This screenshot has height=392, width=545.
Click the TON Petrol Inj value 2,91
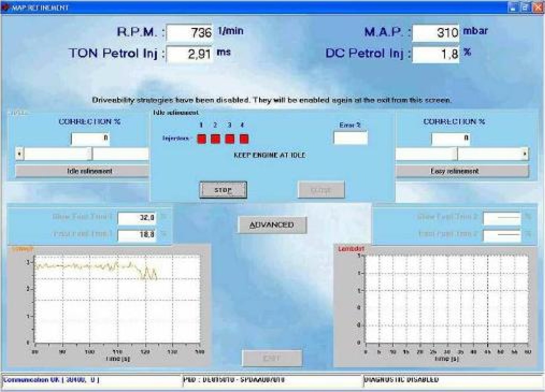pos(190,54)
